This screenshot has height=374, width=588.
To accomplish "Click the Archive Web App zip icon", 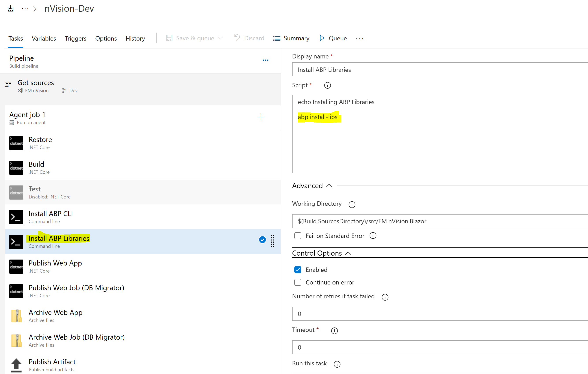I will click(x=16, y=316).
